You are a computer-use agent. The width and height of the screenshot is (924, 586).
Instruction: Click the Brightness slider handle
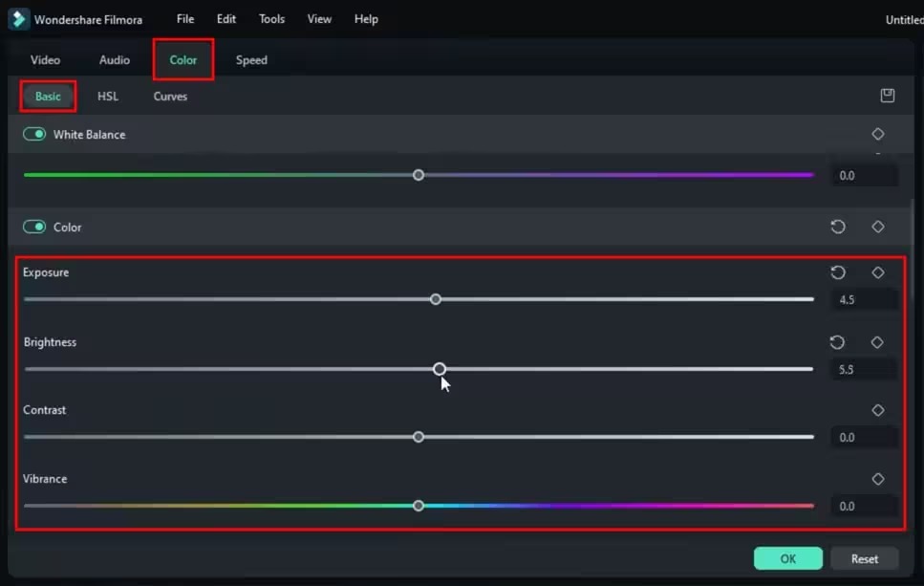[x=439, y=369]
